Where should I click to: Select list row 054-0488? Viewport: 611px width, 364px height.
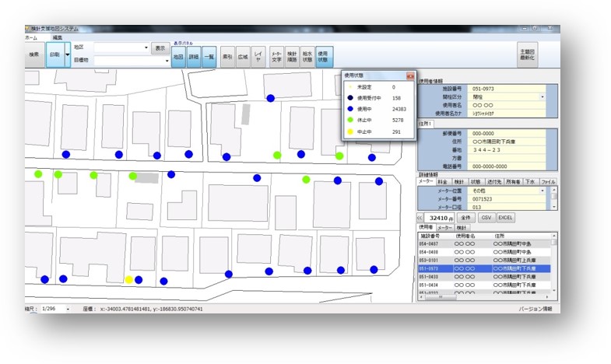pos(484,252)
